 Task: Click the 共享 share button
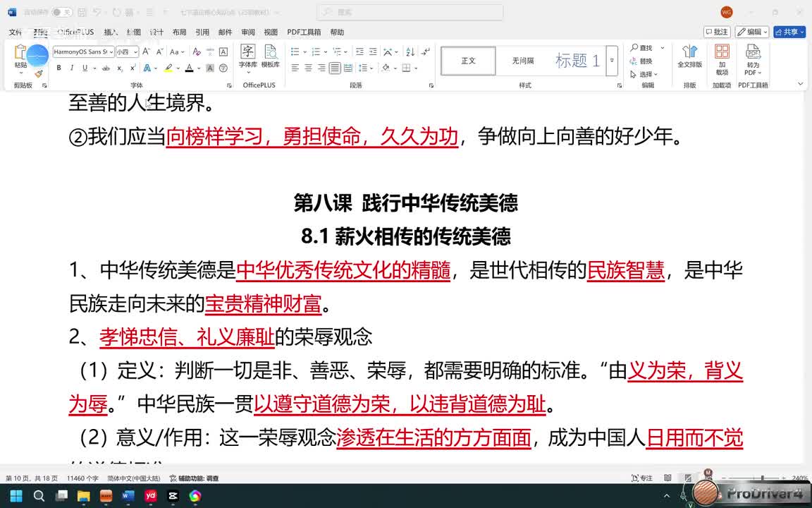[x=789, y=32]
